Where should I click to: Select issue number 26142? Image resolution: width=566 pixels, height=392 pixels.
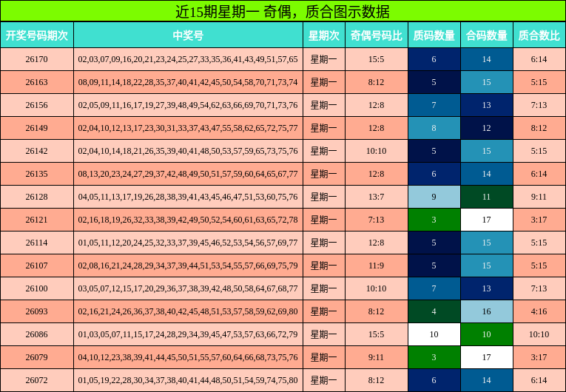36,151
